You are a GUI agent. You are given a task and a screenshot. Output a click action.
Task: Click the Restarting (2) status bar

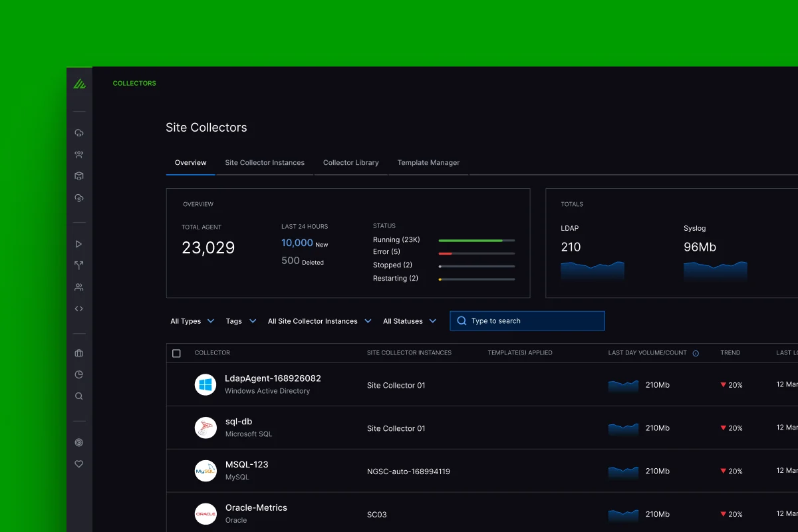[476, 279]
